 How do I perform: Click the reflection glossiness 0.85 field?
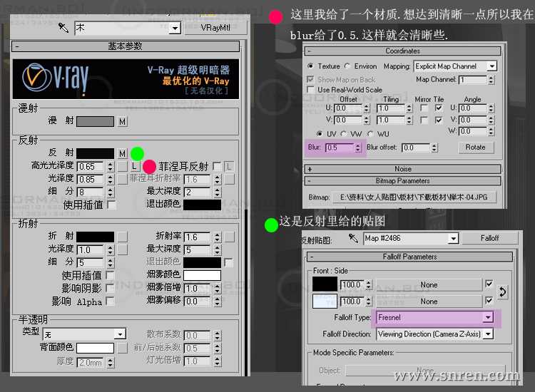pos(91,180)
